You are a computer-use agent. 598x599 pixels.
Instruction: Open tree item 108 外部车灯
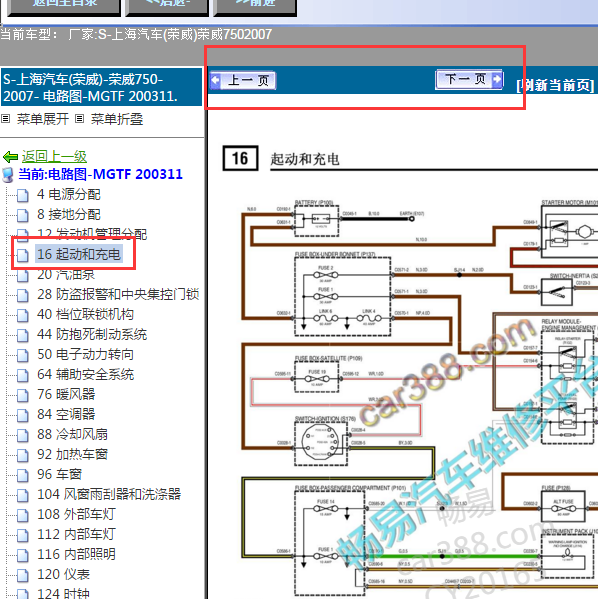(76, 514)
